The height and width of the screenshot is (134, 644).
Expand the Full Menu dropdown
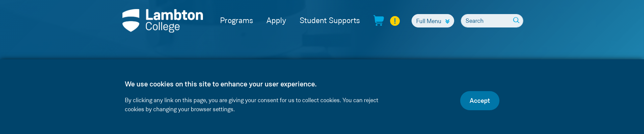tap(432, 21)
